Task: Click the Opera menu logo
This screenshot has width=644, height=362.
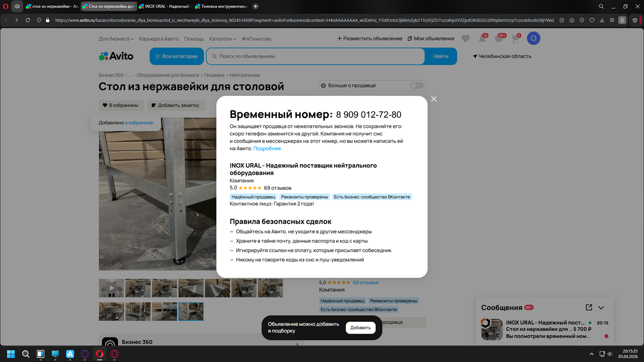Action: pyautogui.click(x=6, y=6)
